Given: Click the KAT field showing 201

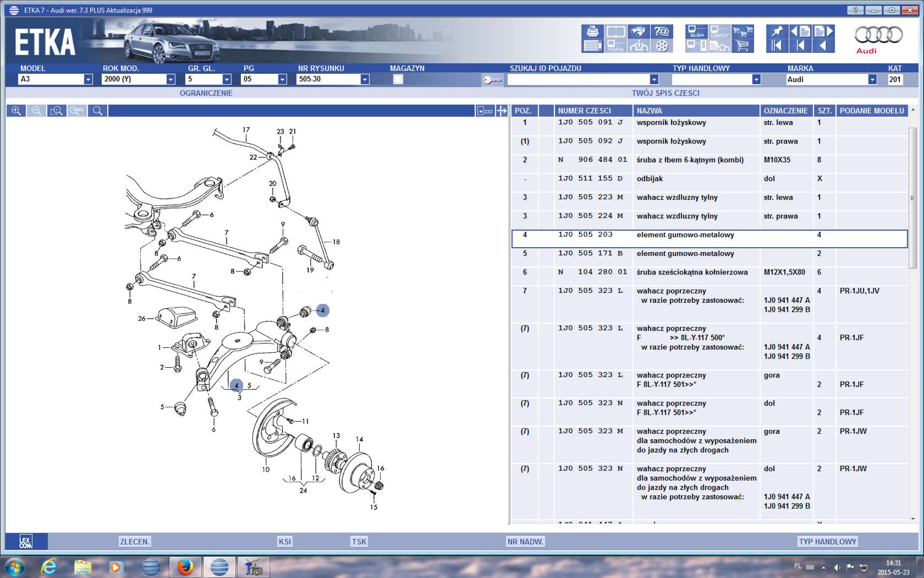Looking at the screenshot, I should (895, 79).
